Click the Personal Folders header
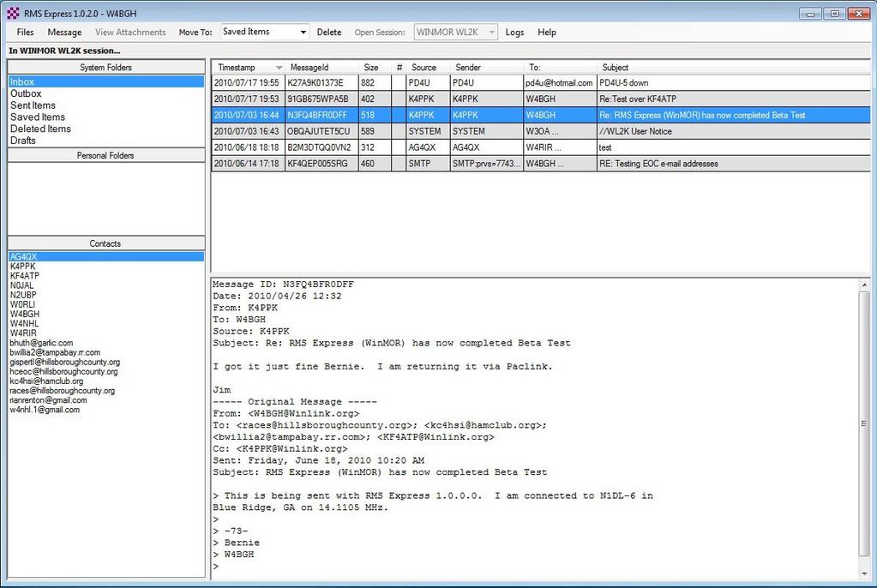877x588 pixels. pyautogui.click(x=105, y=155)
